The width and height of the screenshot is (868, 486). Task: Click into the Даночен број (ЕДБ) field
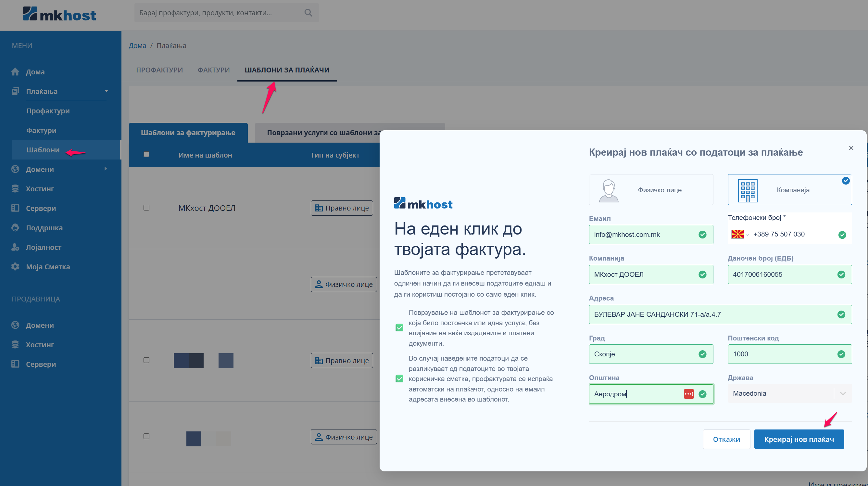click(782, 274)
